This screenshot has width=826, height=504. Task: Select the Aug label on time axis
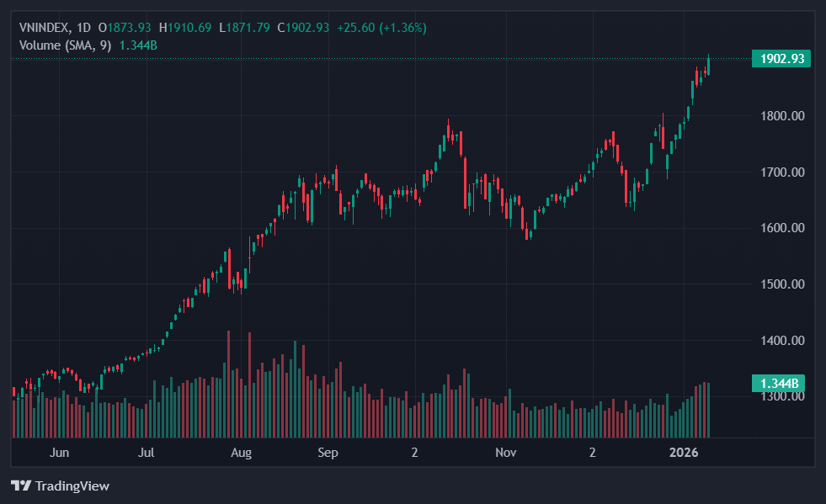(x=241, y=454)
